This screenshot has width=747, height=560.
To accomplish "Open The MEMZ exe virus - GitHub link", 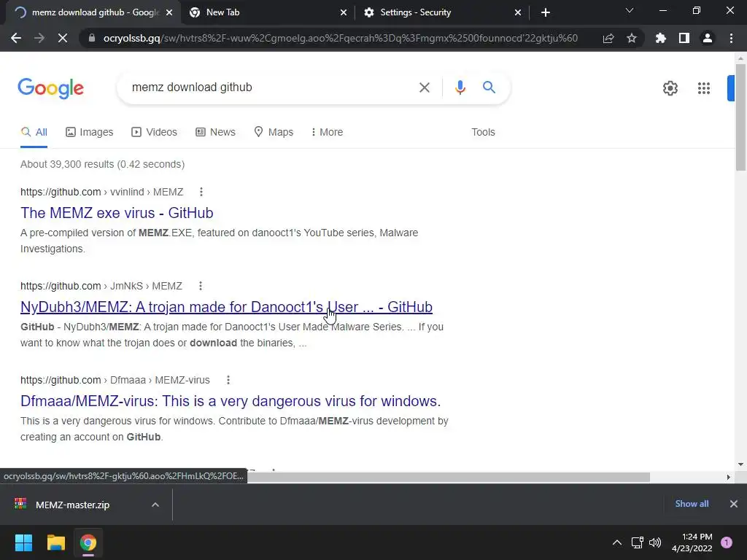I will (x=117, y=213).
